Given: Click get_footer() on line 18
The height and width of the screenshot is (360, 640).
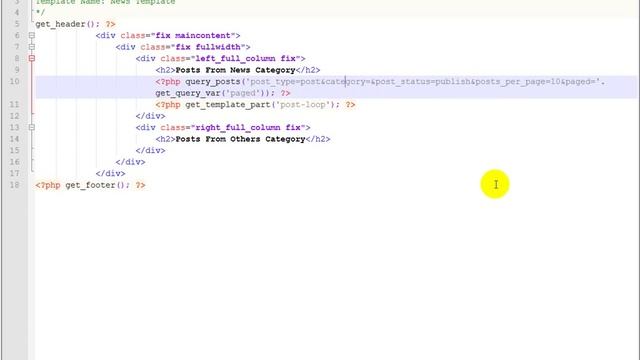Looking at the screenshot, I should coord(98,185).
